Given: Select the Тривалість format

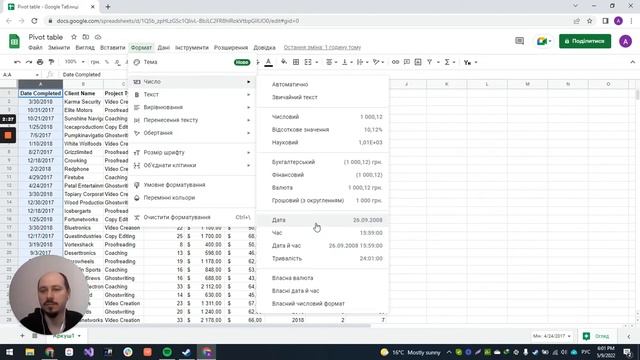Looking at the screenshot, I should [x=323, y=258].
